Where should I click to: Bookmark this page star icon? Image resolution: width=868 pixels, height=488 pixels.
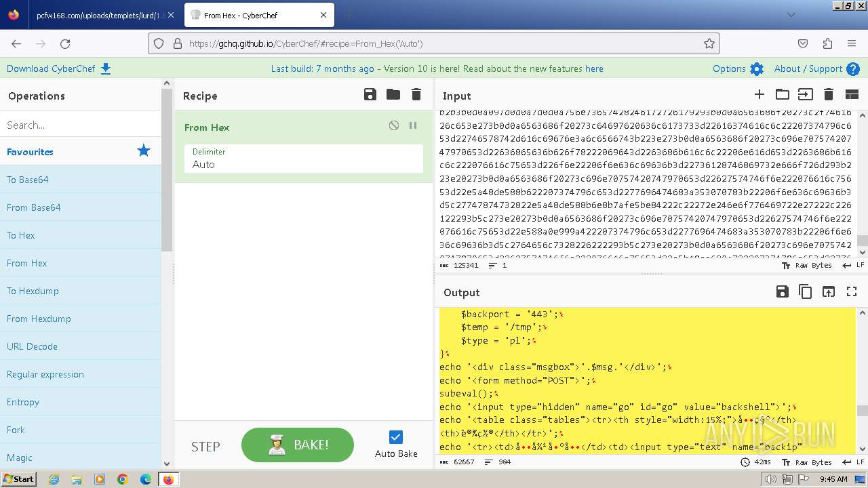709,43
